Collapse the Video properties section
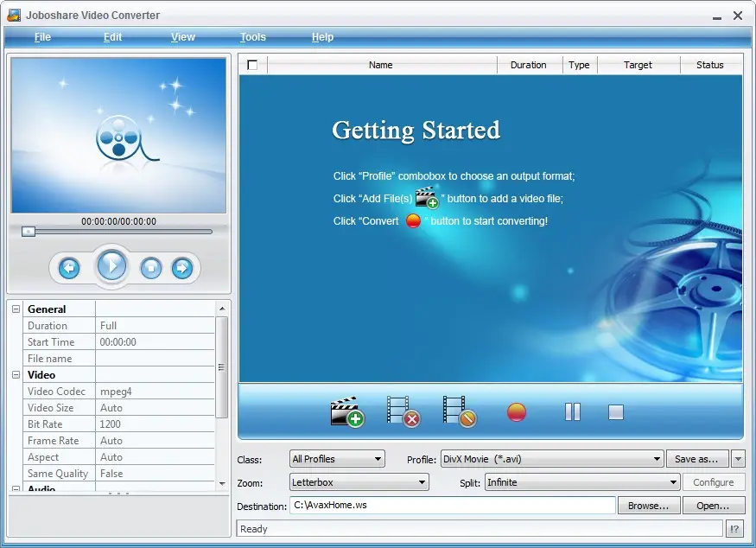This screenshot has height=548, width=756. [16, 374]
